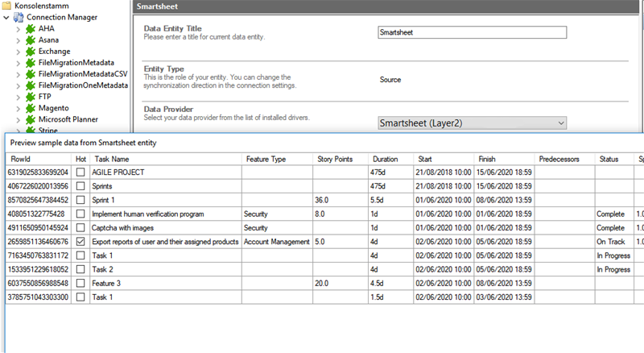This screenshot has height=353, width=644.
Task: Click the Story Points column header
Action: pyautogui.click(x=340, y=159)
